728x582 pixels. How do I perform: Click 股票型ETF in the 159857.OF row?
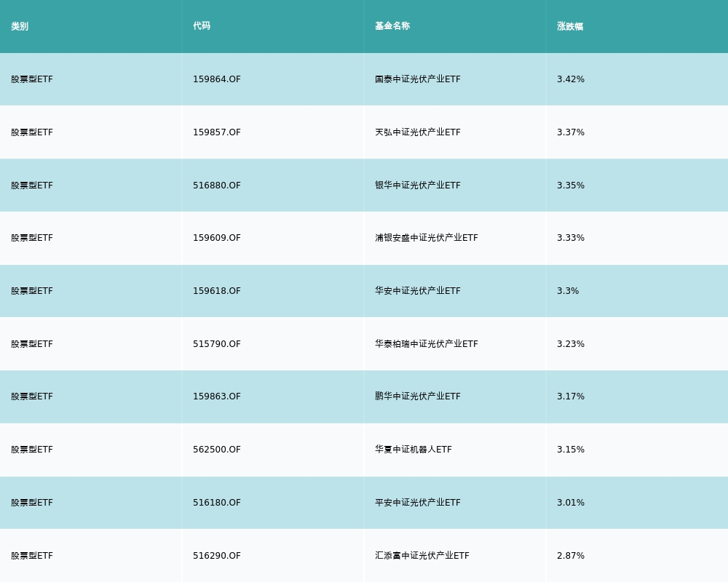[x=32, y=132]
